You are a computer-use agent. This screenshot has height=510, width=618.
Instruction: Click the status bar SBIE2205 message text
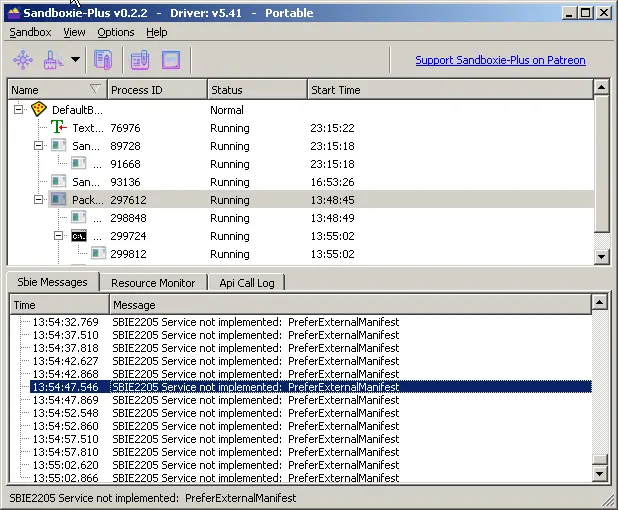click(153, 498)
